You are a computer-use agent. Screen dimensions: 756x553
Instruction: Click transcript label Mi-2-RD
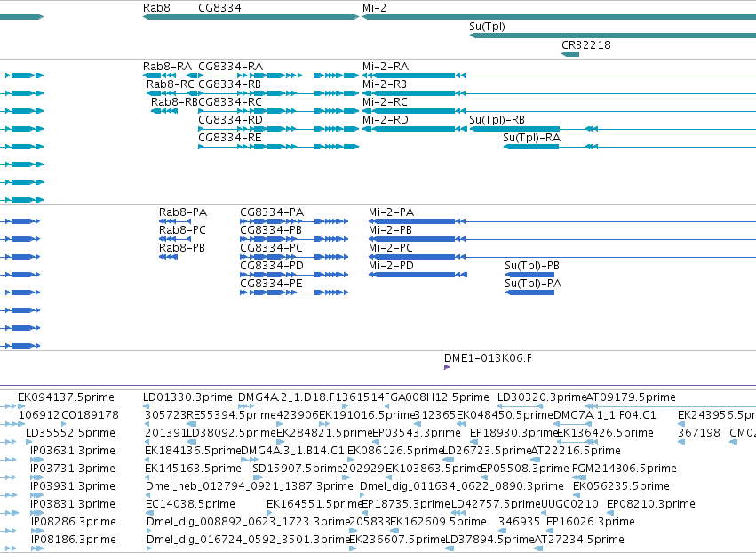386,120
